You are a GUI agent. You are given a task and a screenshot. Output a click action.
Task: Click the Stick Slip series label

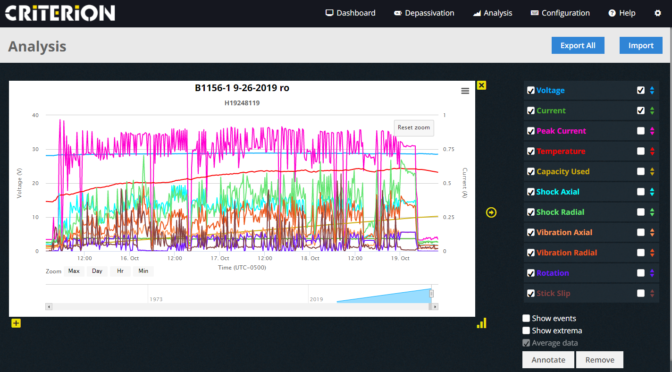coord(553,294)
